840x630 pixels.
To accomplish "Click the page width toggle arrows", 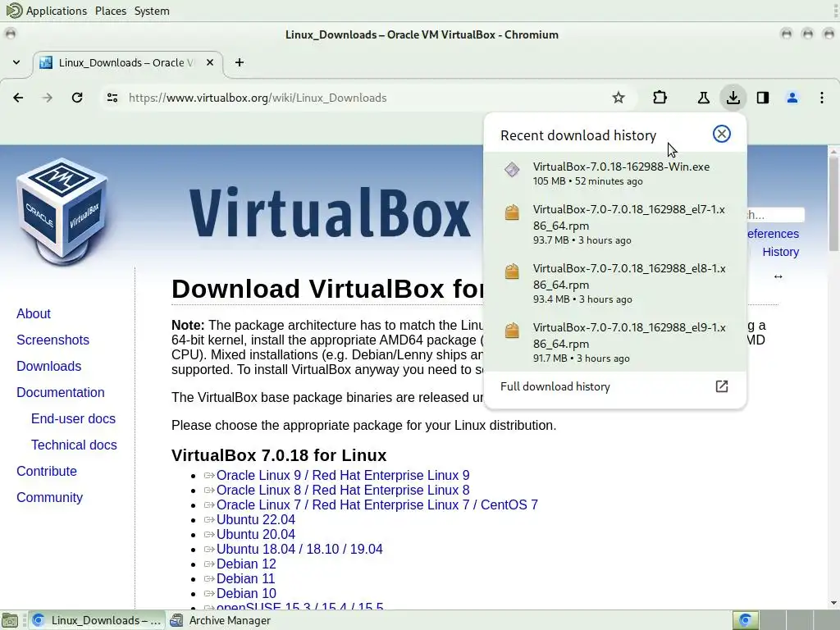I will [778, 276].
